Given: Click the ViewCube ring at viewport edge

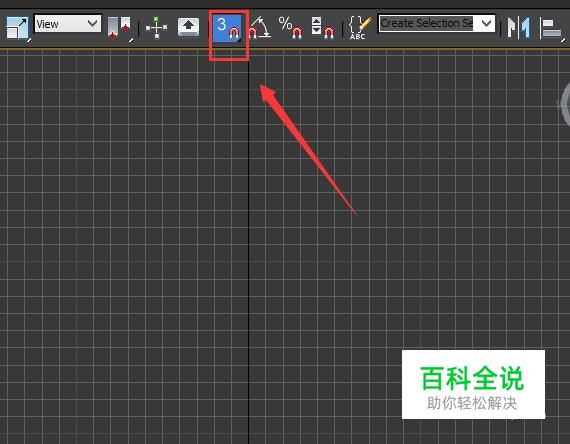Looking at the screenshot, I should pos(564,105).
